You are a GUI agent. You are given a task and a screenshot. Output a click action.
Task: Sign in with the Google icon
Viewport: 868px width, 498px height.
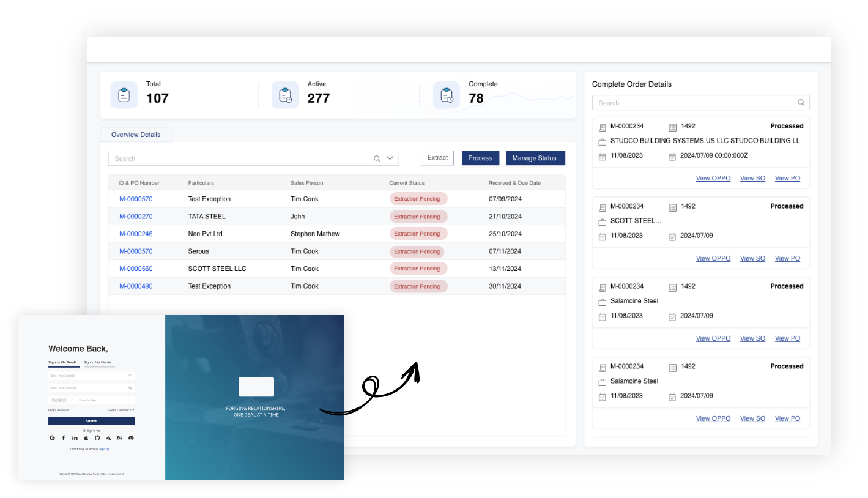[x=52, y=438]
